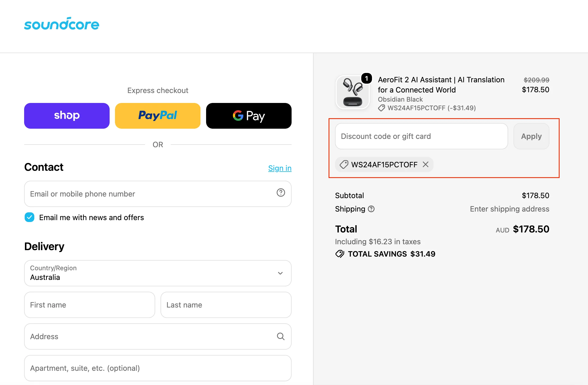The height and width of the screenshot is (385, 588).
Task: Expand the Country/Region dropdown
Action: coord(158,273)
